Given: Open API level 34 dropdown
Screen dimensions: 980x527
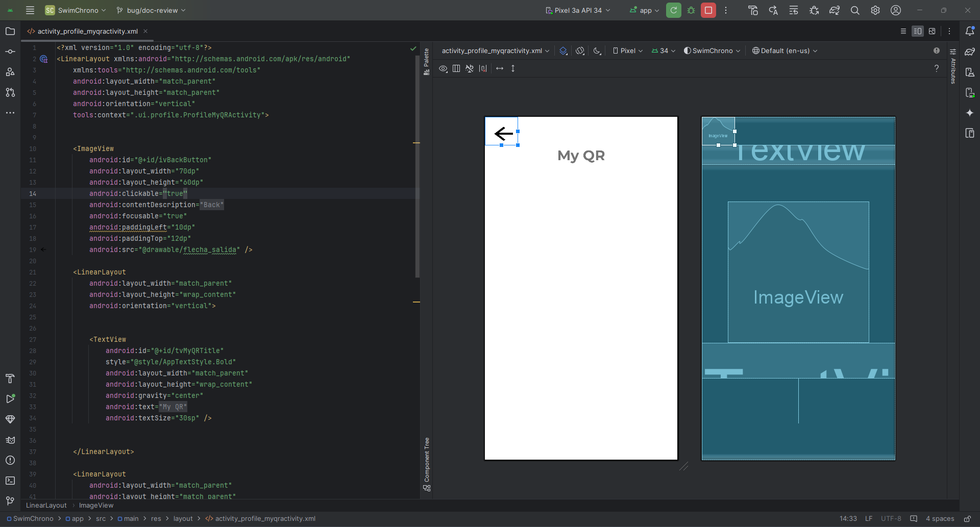Looking at the screenshot, I should pyautogui.click(x=664, y=51).
